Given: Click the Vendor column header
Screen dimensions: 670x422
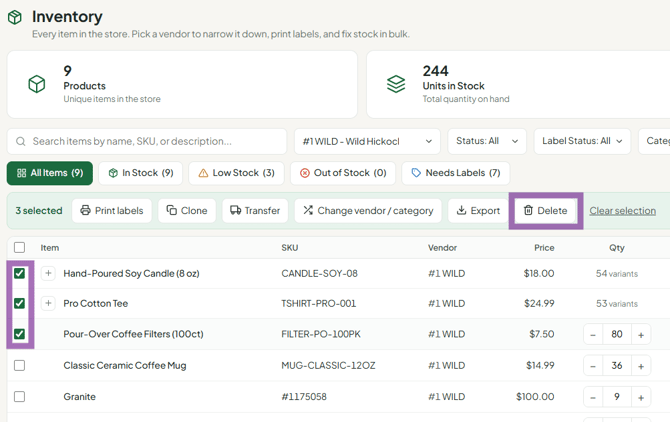Looking at the screenshot, I should pyautogui.click(x=442, y=248).
